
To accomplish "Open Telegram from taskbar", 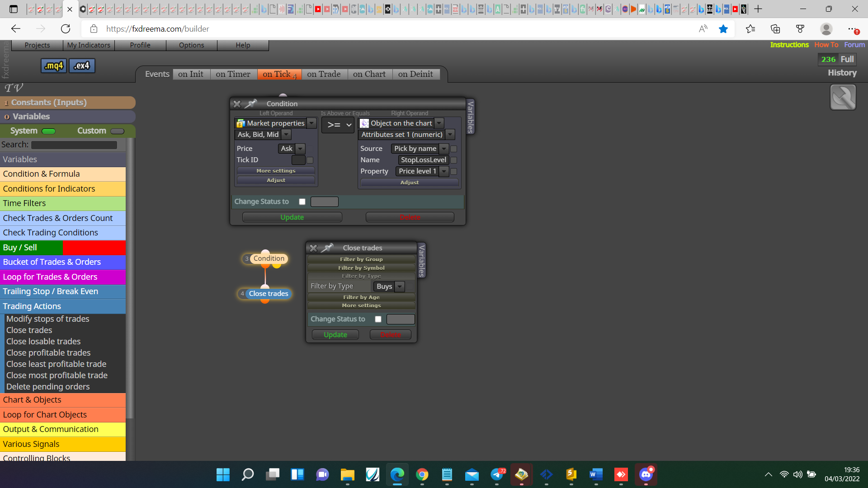I will pos(497,474).
